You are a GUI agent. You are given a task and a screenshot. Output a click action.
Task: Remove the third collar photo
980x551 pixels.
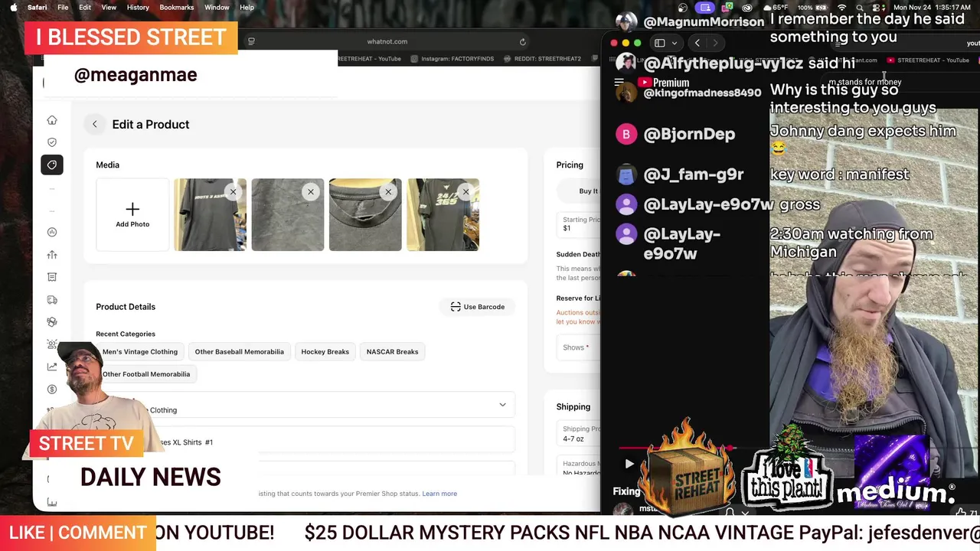pos(388,192)
